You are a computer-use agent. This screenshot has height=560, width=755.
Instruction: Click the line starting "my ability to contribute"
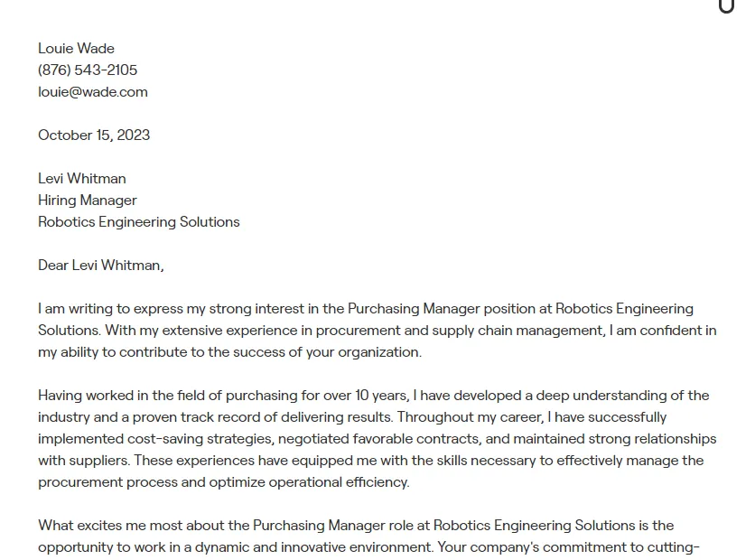pos(229,352)
